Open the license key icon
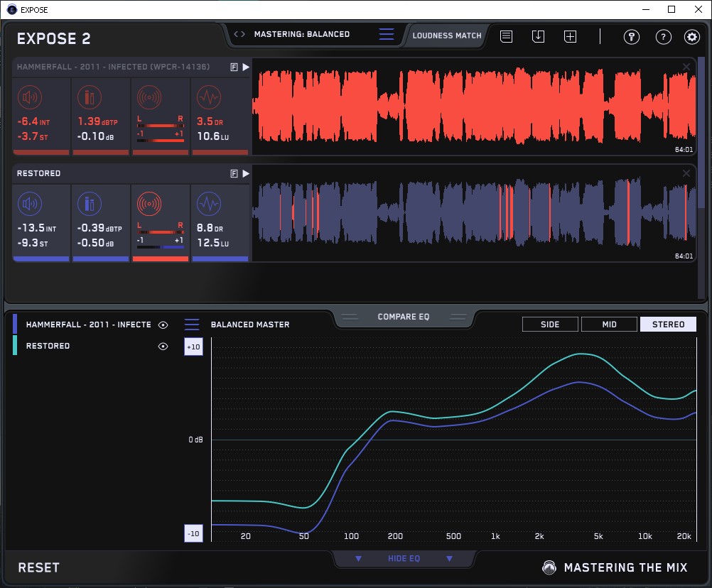The width and height of the screenshot is (712, 588). 632,37
